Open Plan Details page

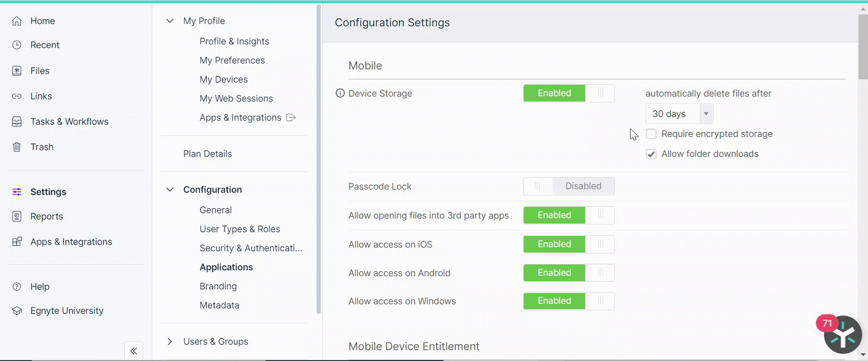[x=208, y=154]
